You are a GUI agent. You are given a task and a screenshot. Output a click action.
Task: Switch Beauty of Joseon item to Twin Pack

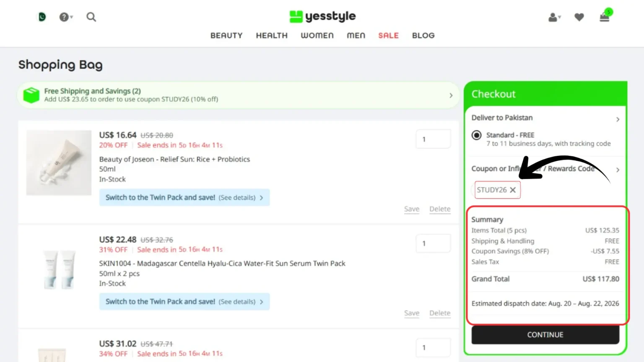click(184, 197)
